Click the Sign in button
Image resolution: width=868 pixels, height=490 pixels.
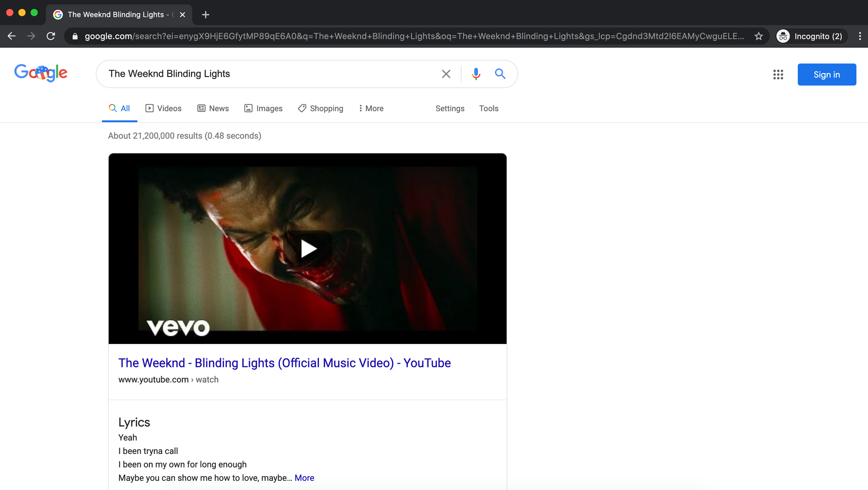[x=827, y=75]
